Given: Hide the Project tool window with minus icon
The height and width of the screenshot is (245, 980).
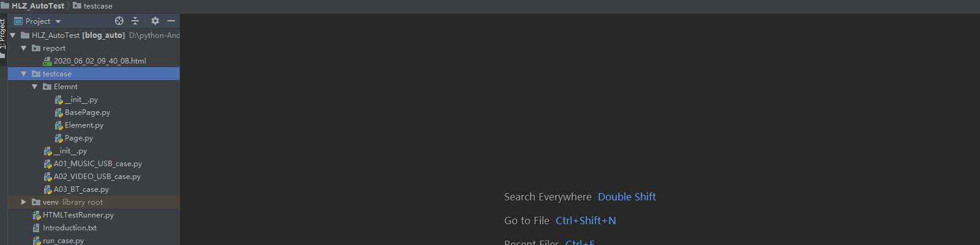Looking at the screenshot, I should tap(171, 21).
